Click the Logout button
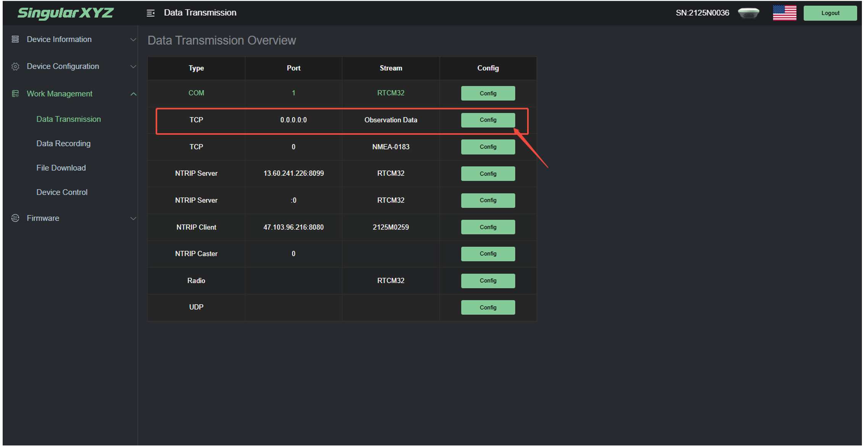 (x=830, y=13)
